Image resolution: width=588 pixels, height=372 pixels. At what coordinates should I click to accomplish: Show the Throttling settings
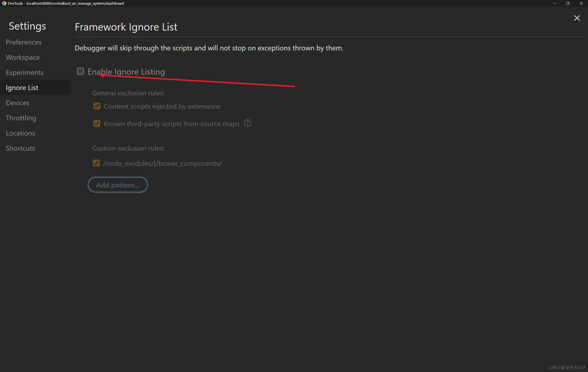tap(21, 118)
